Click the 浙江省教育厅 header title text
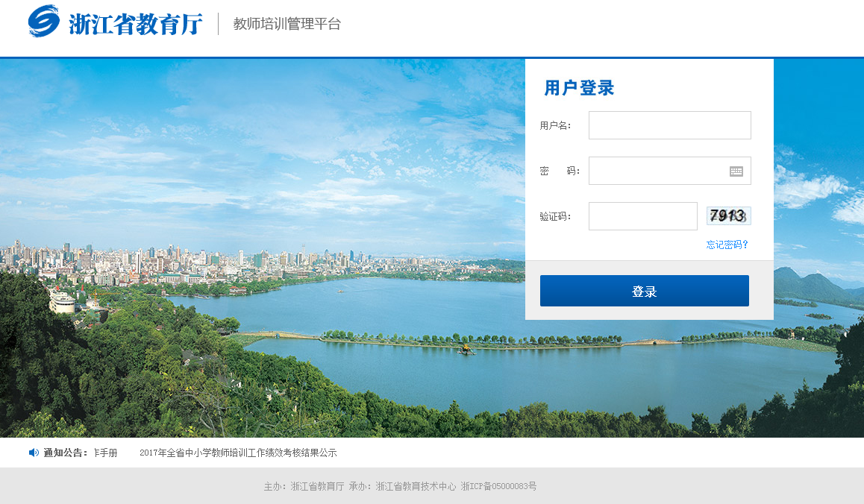Image resolution: width=864 pixels, height=504 pixels. [135, 24]
